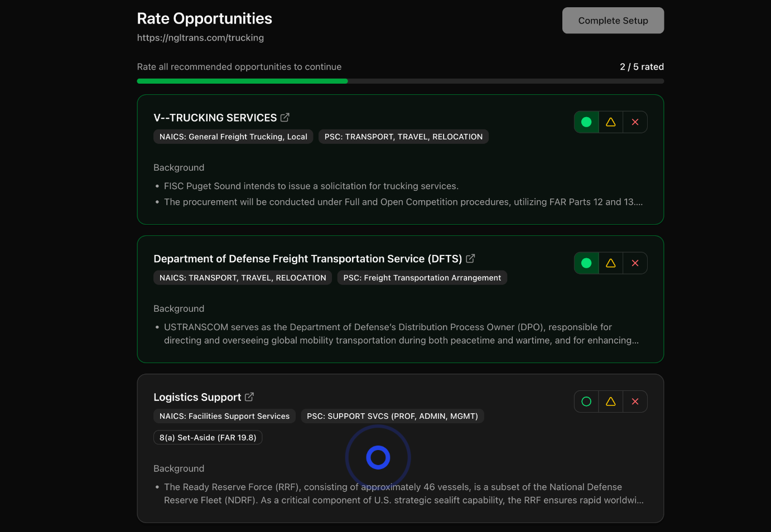Reject DFTS opportunity with red X

tap(635, 263)
